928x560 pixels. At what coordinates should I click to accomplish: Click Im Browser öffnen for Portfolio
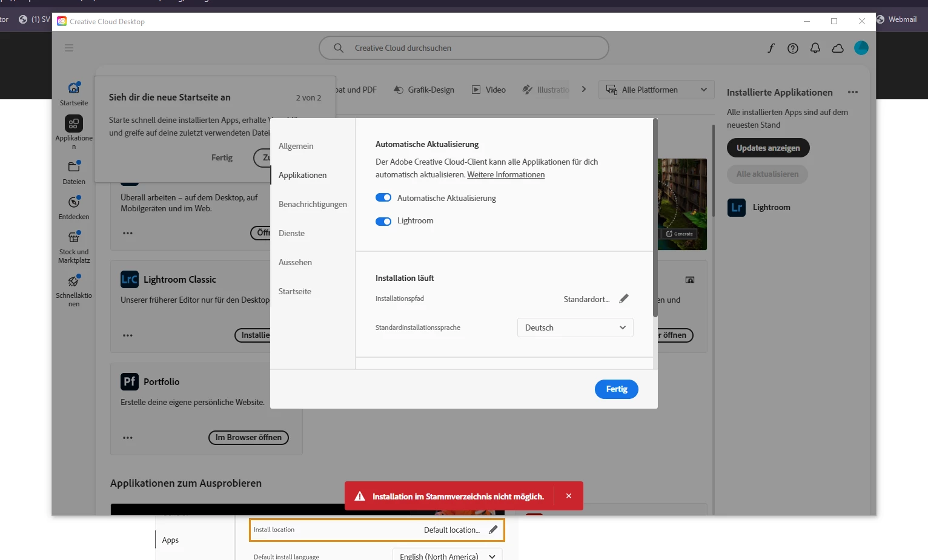[x=248, y=437]
